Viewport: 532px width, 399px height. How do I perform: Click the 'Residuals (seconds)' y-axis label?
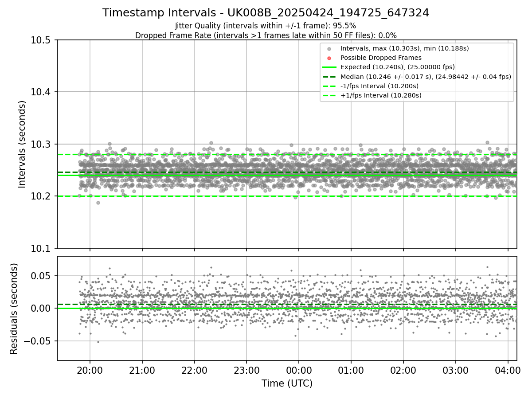click(x=14, y=309)
